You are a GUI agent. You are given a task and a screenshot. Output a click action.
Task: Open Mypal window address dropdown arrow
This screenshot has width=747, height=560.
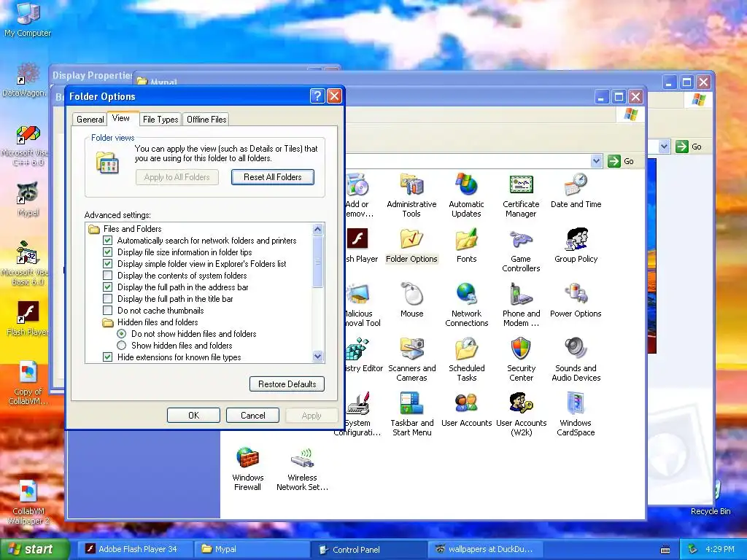click(664, 147)
